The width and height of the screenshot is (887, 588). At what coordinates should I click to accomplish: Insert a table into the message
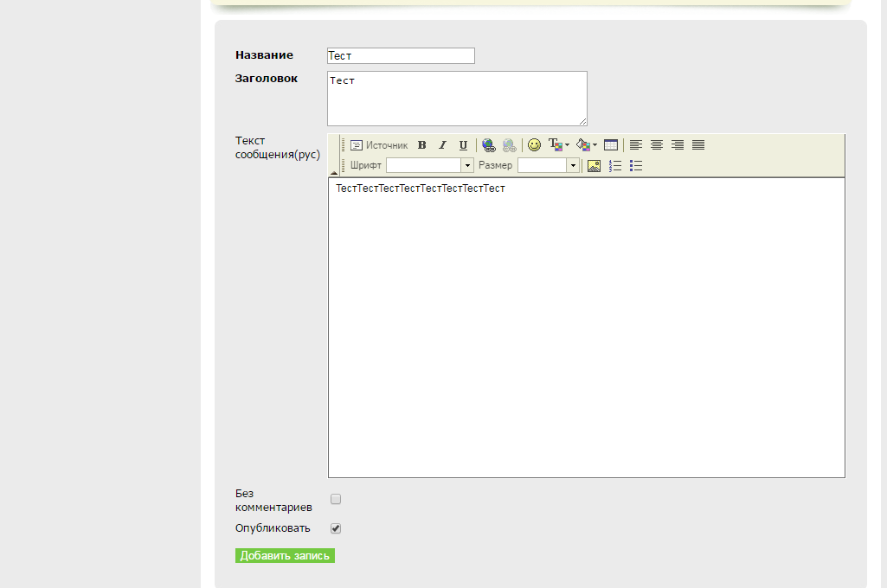tap(611, 145)
